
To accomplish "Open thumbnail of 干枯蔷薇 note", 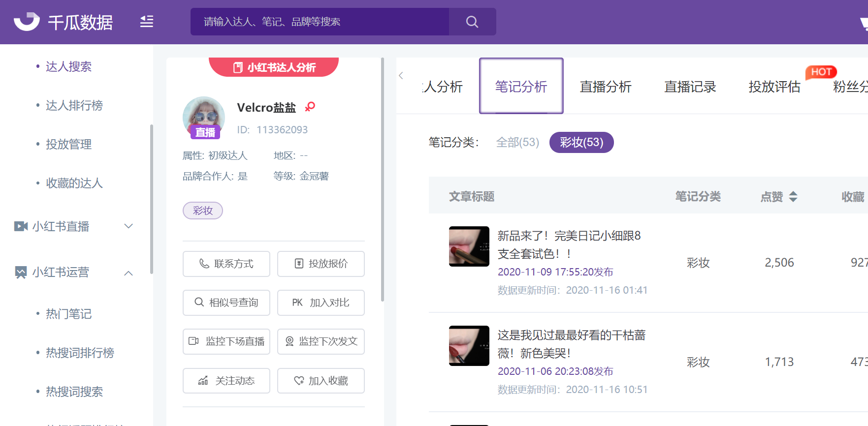I will (469, 346).
